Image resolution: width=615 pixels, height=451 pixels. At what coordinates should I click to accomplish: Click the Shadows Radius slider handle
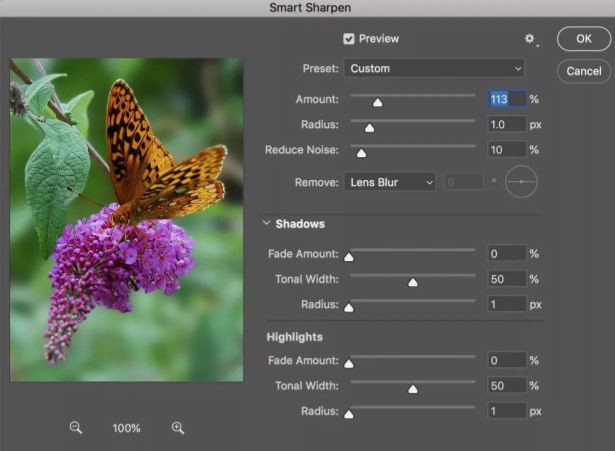coord(349,308)
